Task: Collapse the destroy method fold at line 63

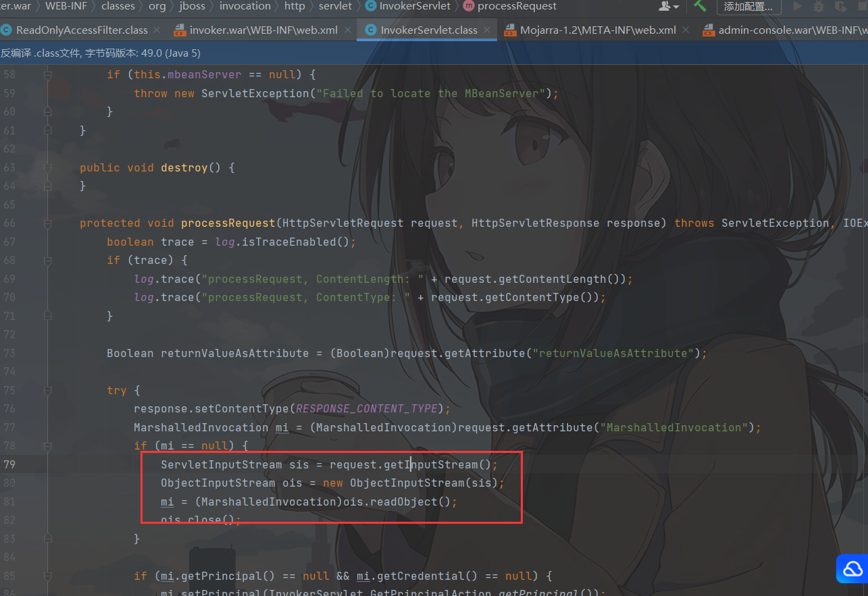Action: 47,168
